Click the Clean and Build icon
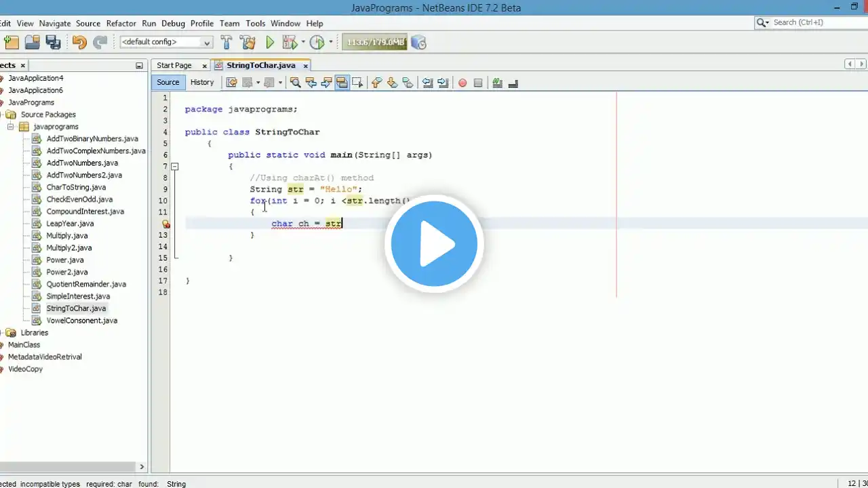The height and width of the screenshot is (488, 868). [x=248, y=43]
